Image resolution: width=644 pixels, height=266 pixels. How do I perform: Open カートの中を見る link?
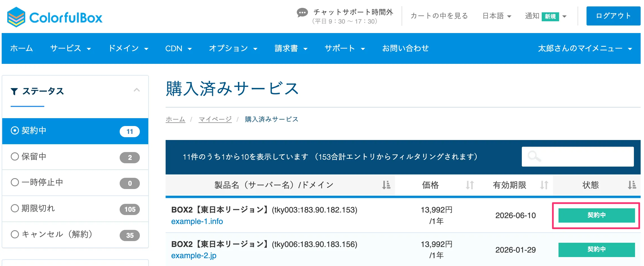pyautogui.click(x=439, y=16)
